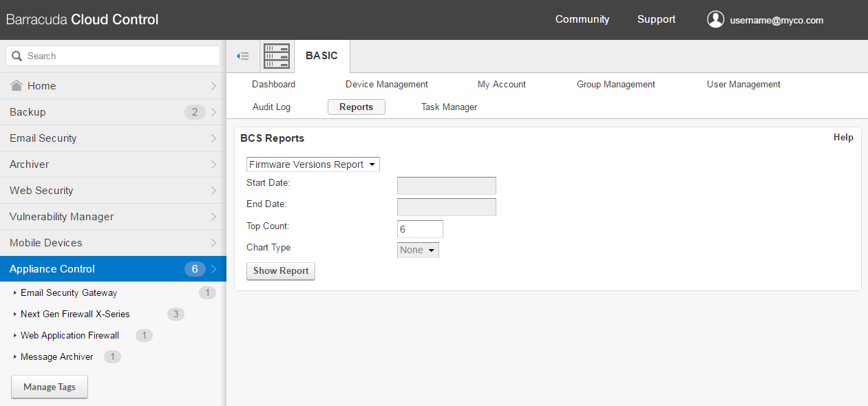Click the 'BCS Reports' heading text

click(272, 138)
